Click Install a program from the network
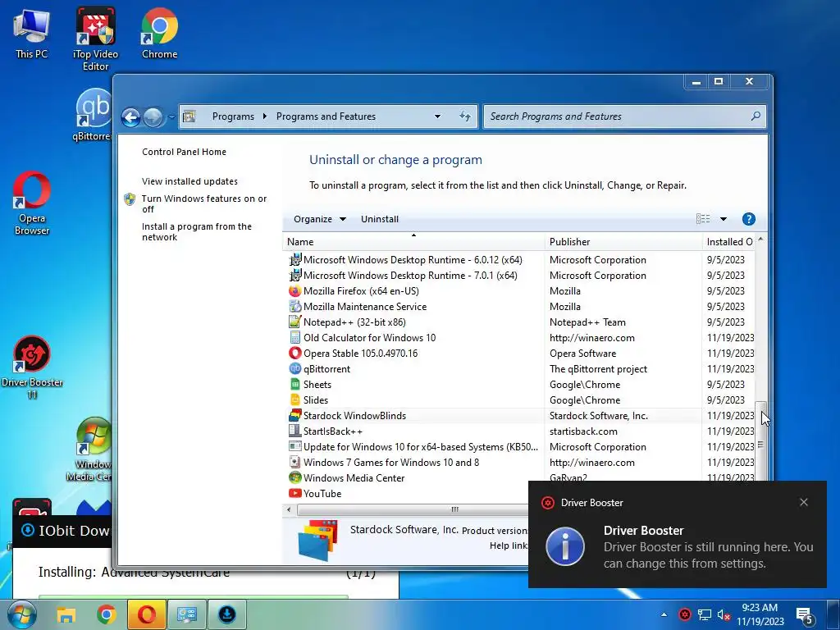The height and width of the screenshot is (630, 840). 197,231
